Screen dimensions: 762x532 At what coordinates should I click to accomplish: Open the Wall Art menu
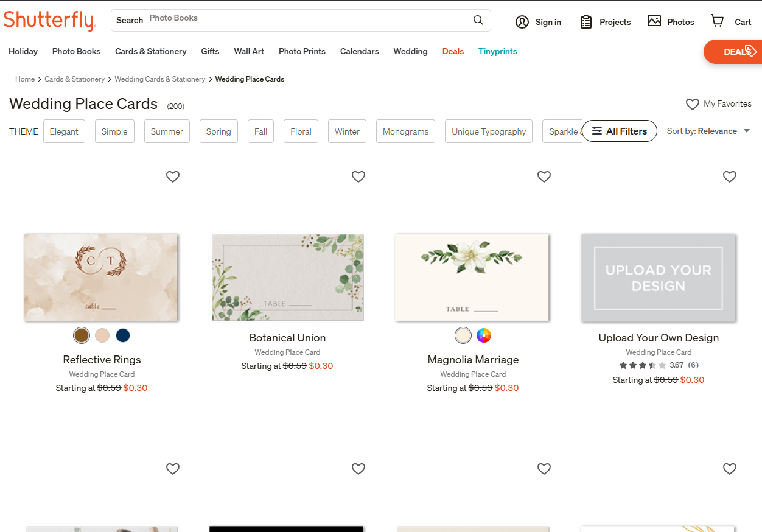[x=249, y=52]
